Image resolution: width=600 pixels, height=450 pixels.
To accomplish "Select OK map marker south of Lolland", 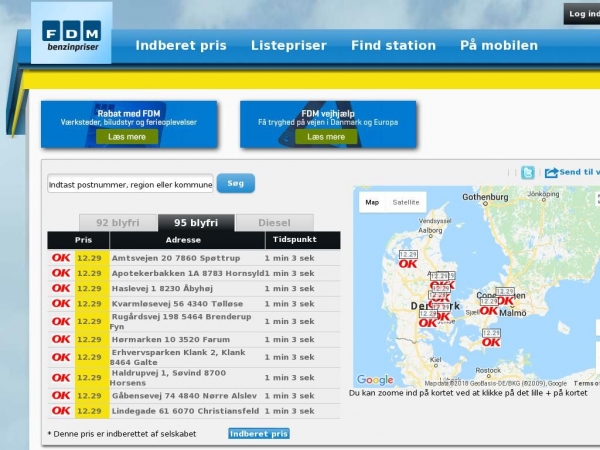I will tap(491, 338).
